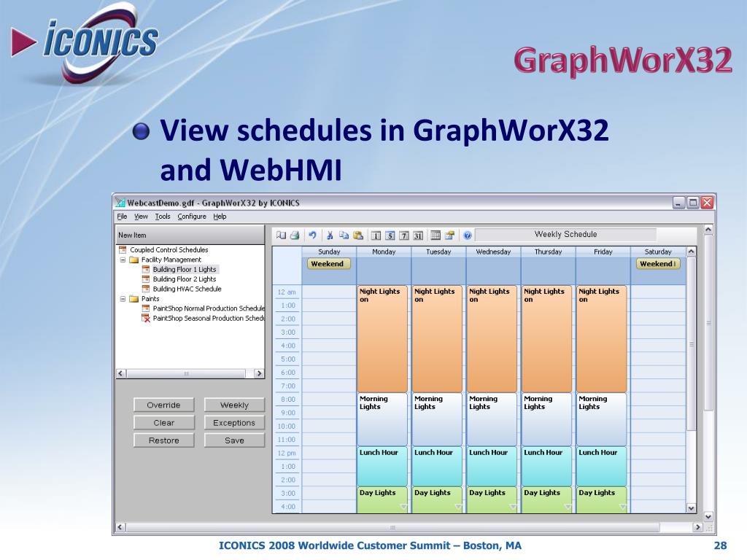Open the Configure menu
Image resolution: width=747 pixels, height=560 pixels.
(x=192, y=216)
